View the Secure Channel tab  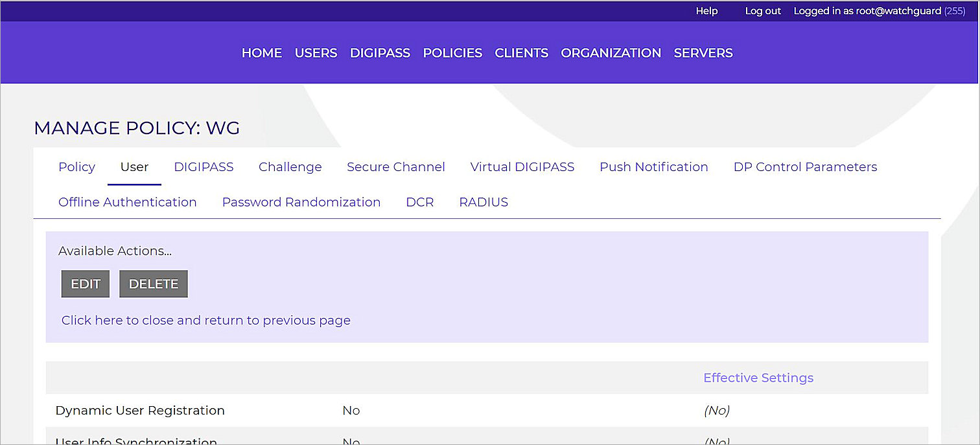coord(395,167)
